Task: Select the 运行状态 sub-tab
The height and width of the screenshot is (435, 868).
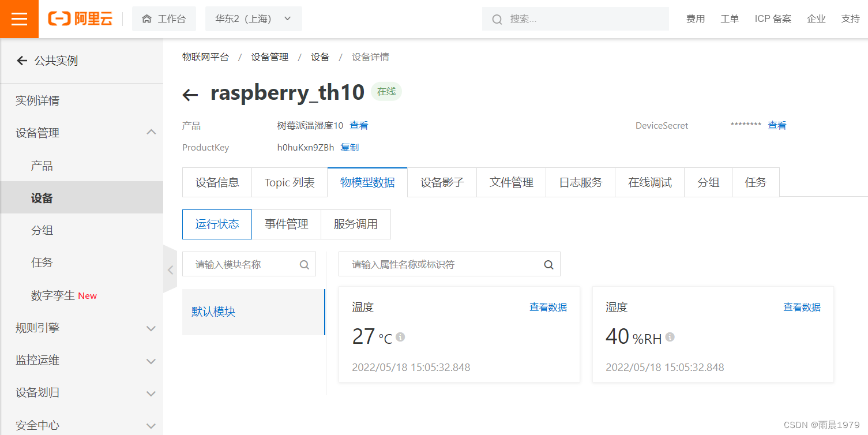Action: point(217,224)
